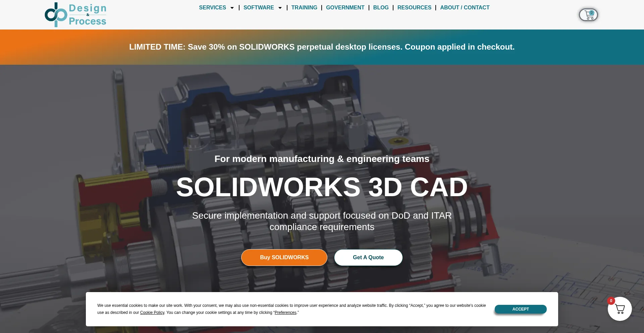644x333 pixels.
Task: Click the red cart count badge
Action: (x=611, y=301)
